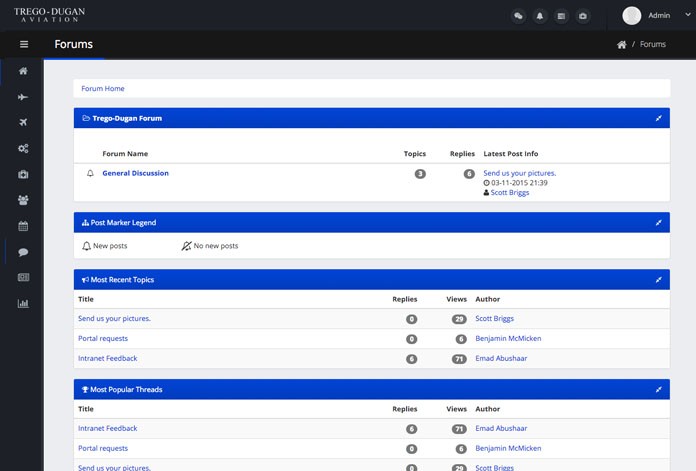Click the gears settings icon in sidebar

tap(23, 149)
